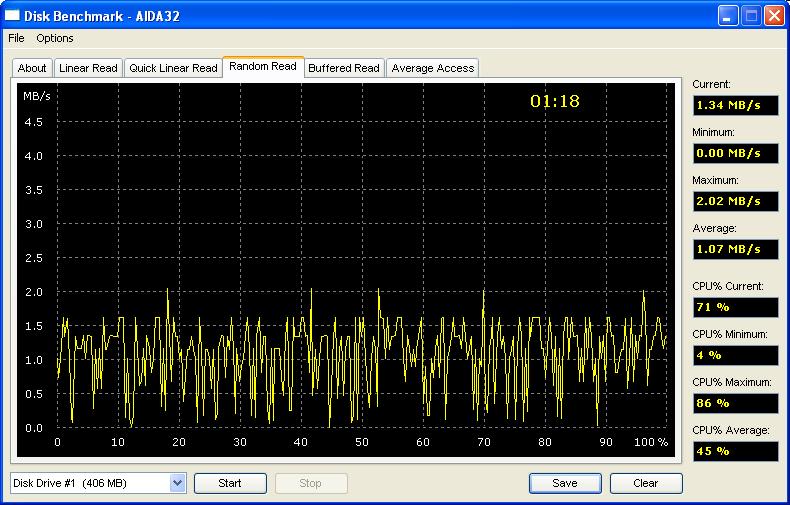Select the Random Read tab

[263, 67]
